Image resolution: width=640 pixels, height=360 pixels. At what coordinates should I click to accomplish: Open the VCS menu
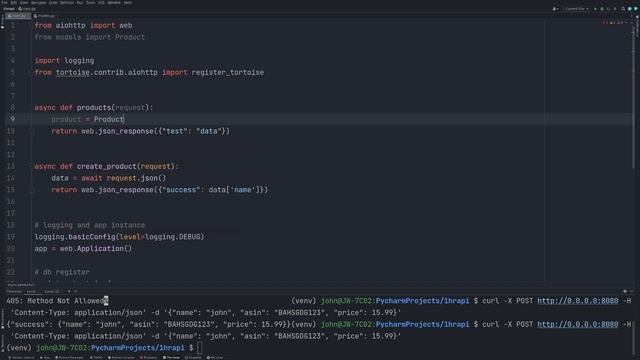(101, 2)
